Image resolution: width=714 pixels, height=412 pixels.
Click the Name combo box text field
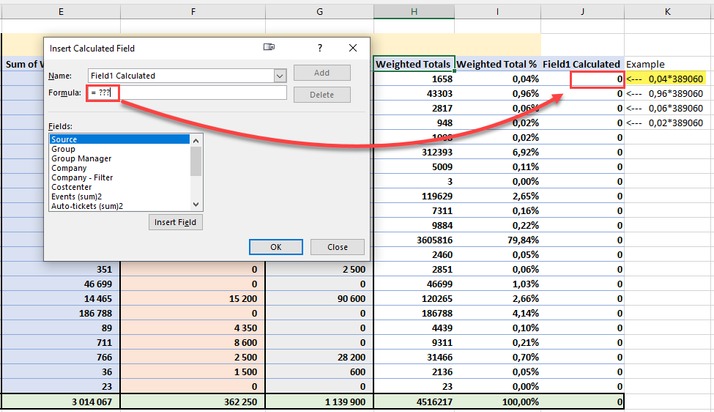click(181, 76)
